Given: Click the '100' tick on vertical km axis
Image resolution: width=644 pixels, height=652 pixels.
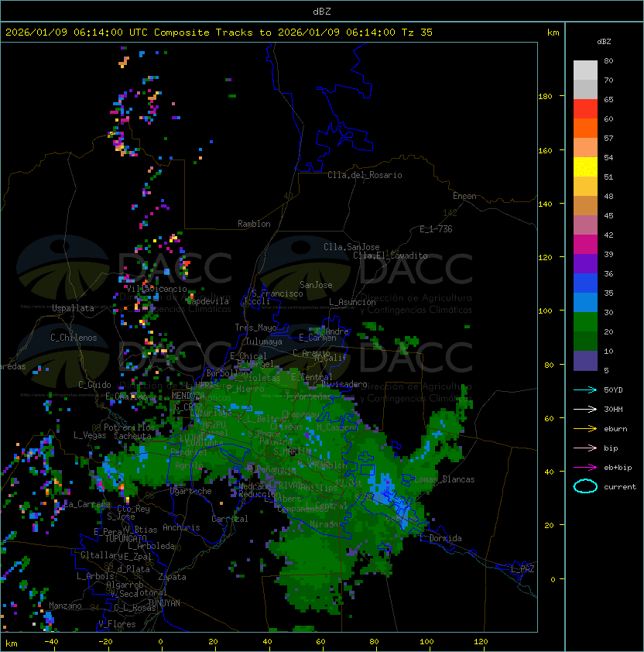Looking at the screenshot, I should [x=545, y=311].
